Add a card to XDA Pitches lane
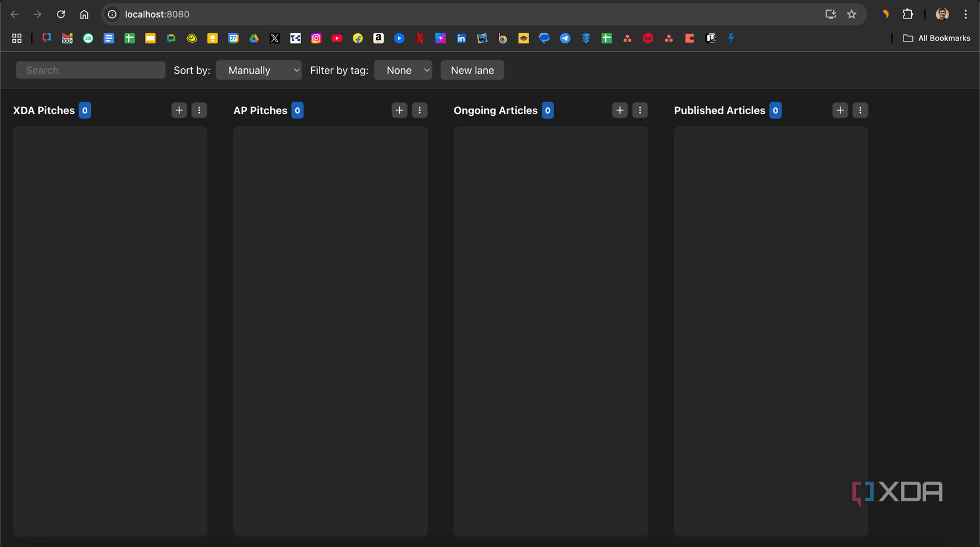The height and width of the screenshot is (547, 980). 179,110
